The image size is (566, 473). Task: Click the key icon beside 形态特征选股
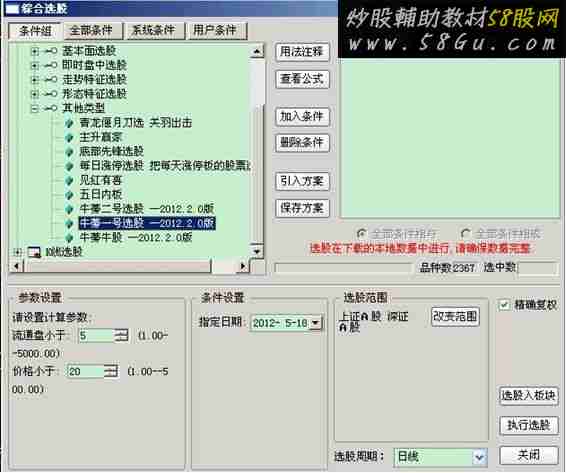click(51, 94)
